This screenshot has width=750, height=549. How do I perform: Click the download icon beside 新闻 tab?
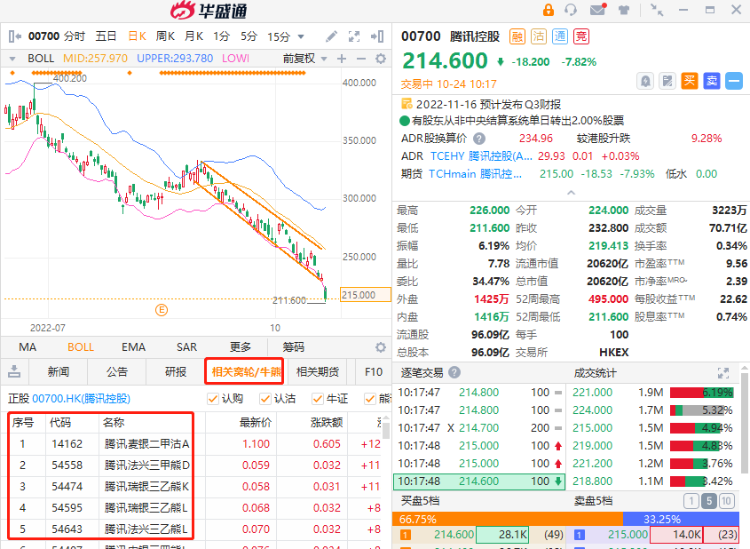click(x=14, y=371)
